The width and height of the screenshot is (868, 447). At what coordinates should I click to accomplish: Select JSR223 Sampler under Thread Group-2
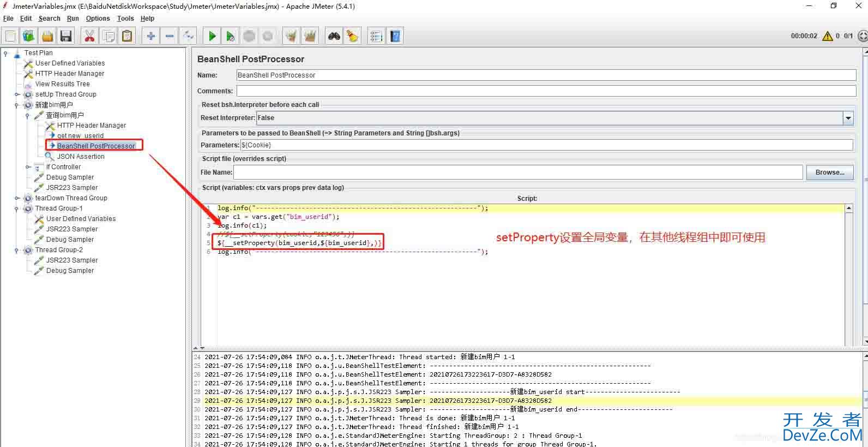72,260
